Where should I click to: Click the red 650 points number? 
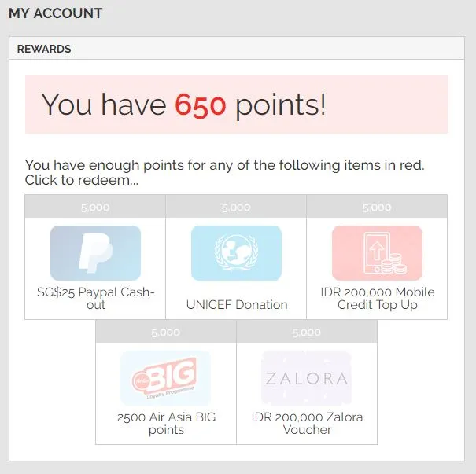(x=200, y=105)
